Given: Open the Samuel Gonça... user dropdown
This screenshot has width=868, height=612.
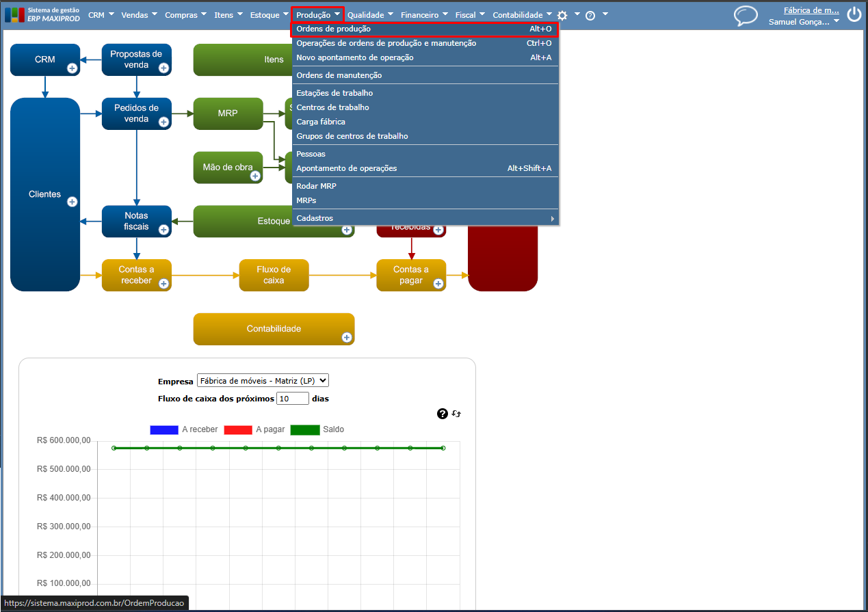Looking at the screenshot, I should coord(804,22).
